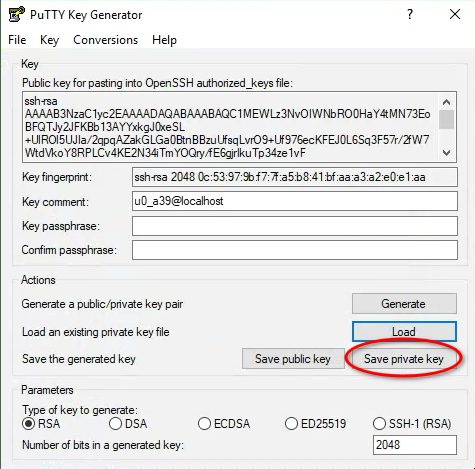Click the number of bits field
475x469 pixels.
415,444
